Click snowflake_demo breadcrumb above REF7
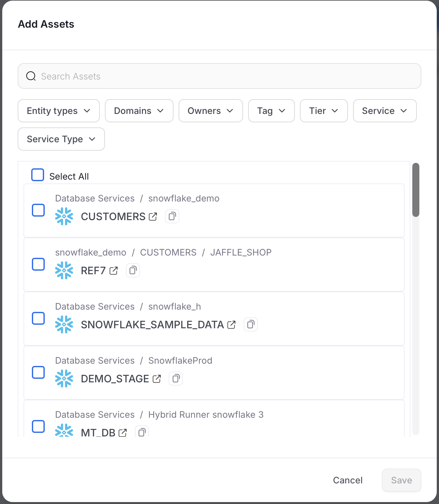Viewport: 439px width, 504px height. click(91, 252)
